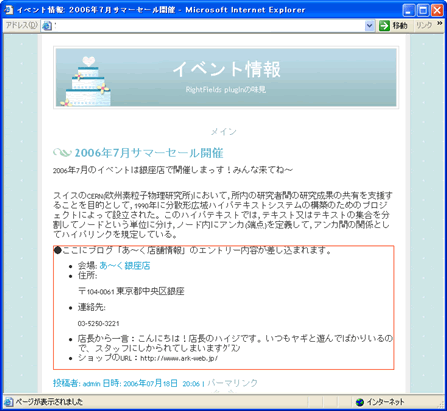447x411 pixels.
Task: Click the Internet Explorer page icon in title bar
Action: pyautogui.click(x=9, y=10)
